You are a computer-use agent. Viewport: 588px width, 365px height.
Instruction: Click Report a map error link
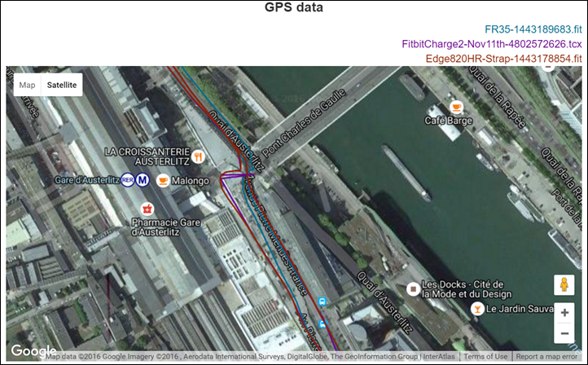546,356
